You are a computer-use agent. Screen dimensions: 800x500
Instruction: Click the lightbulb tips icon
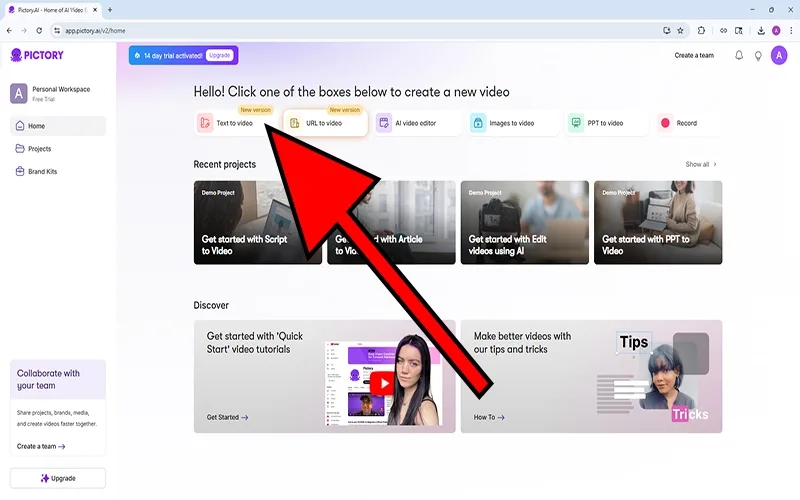(758, 56)
